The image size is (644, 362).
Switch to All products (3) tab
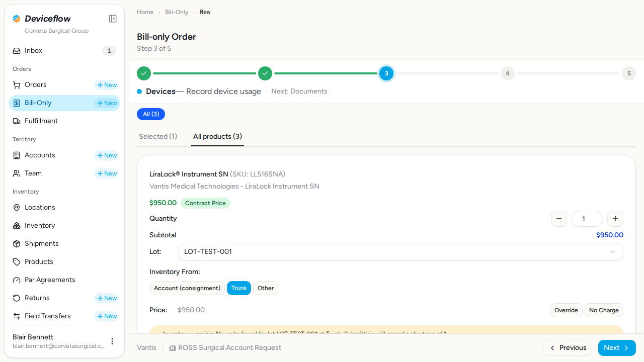217,136
